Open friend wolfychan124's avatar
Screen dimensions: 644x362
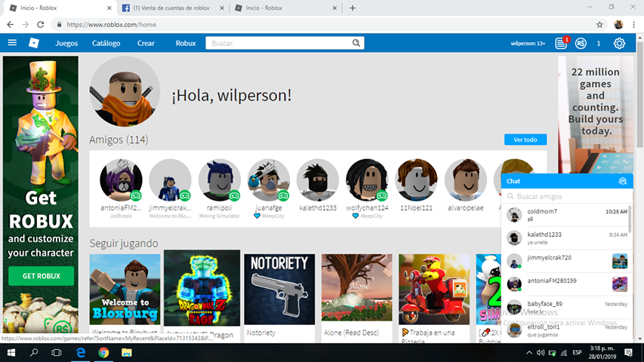click(x=367, y=180)
